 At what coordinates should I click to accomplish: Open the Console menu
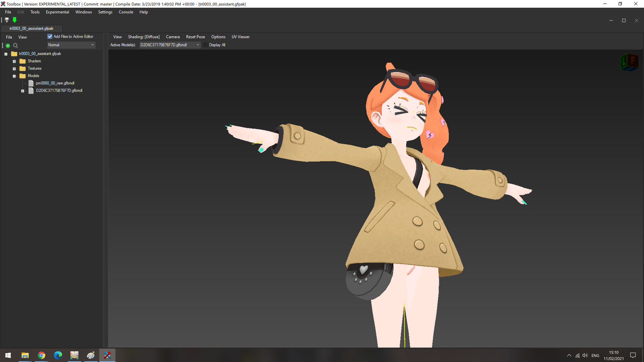coord(126,12)
